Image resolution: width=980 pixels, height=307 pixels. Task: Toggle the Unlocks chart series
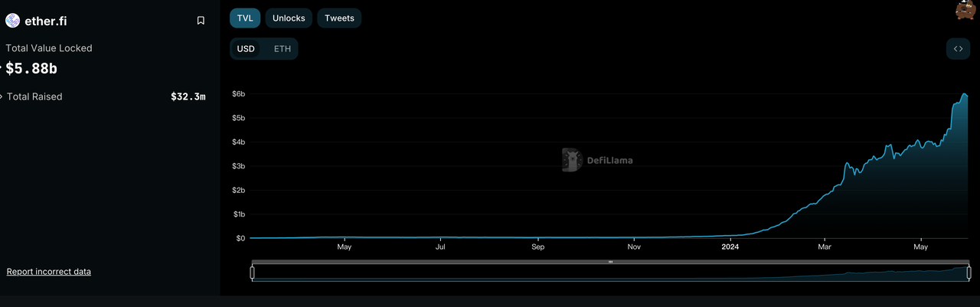289,18
